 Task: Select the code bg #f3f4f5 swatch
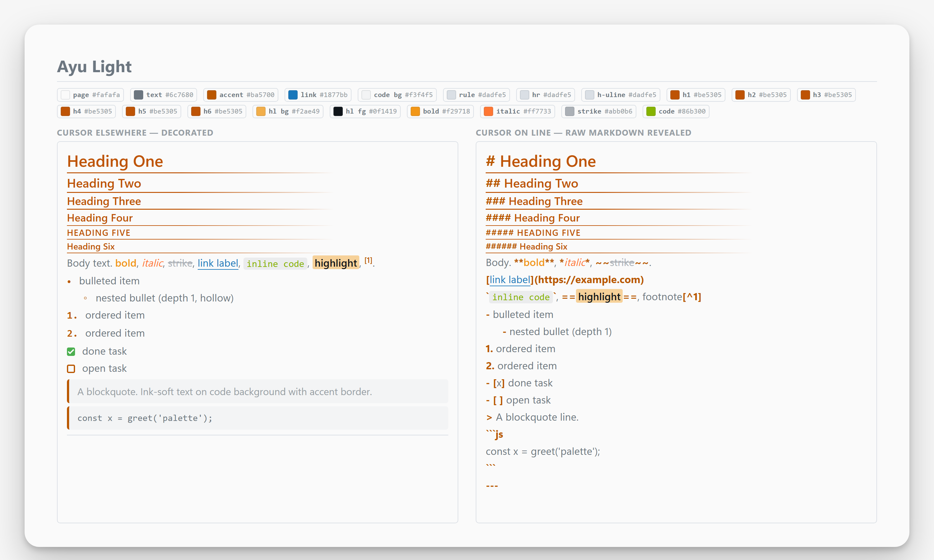coord(397,95)
